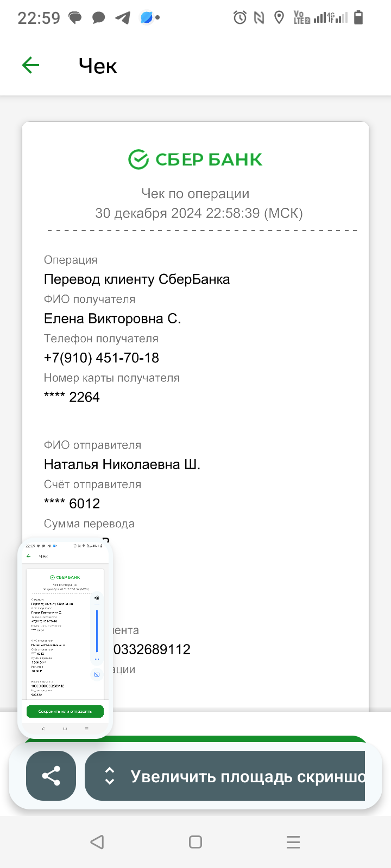The height and width of the screenshot is (868, 391).
Task: Tap recipient card number **** 2264
Action: tap(72, 397)
